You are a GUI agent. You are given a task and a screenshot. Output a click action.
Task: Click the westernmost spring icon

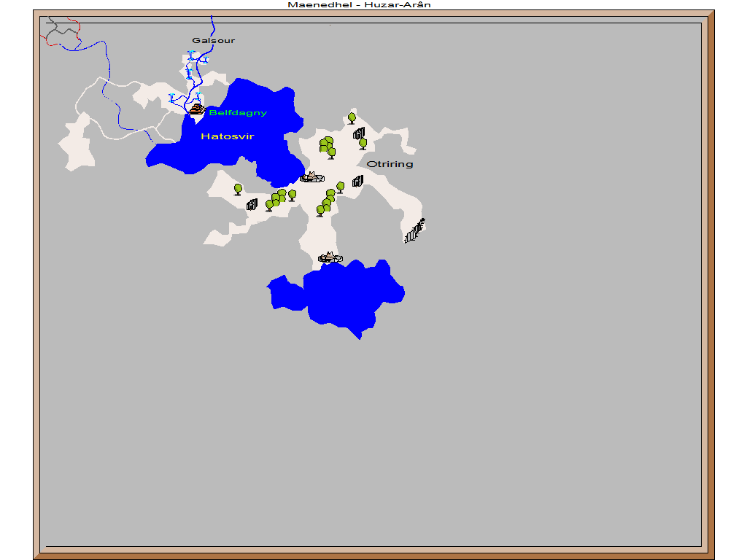point(171,98)
